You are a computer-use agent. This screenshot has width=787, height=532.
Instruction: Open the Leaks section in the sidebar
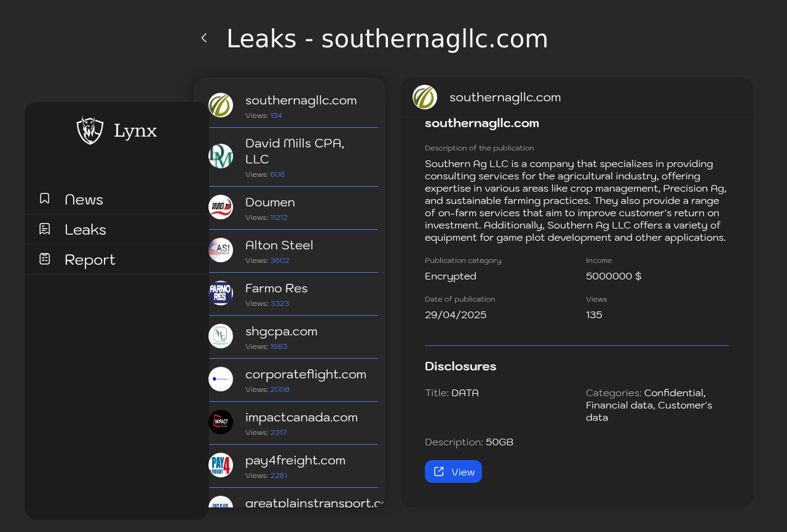pos(117,229)
